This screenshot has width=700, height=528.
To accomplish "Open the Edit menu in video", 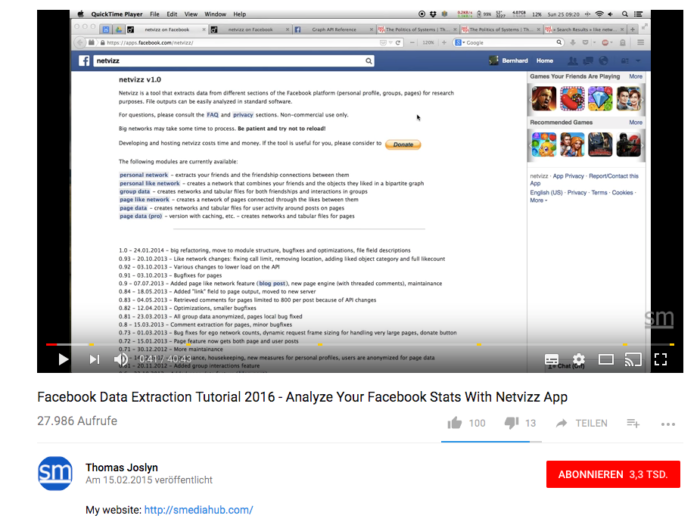I will [x=172, y=14].
